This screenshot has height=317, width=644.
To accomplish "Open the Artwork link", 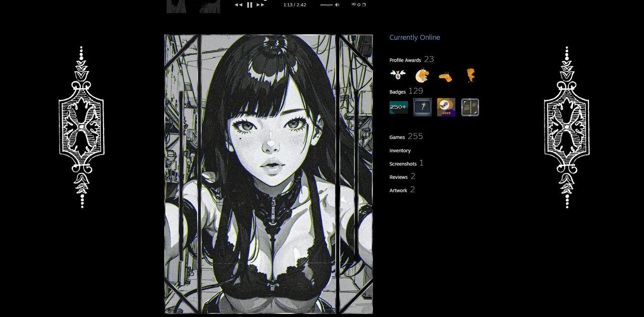I will [x=402, y=190].
